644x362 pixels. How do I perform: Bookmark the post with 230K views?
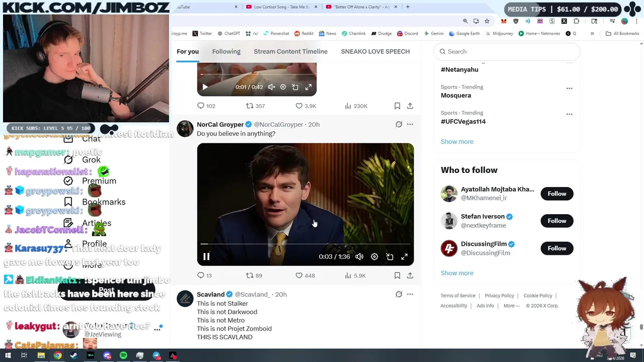click(397, 106)
